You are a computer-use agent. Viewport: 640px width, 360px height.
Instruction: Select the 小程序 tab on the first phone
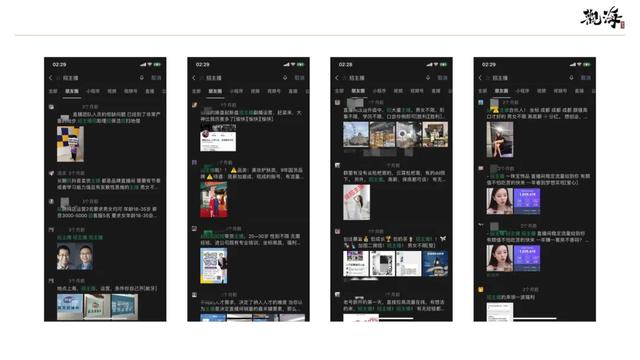point(93,91)
